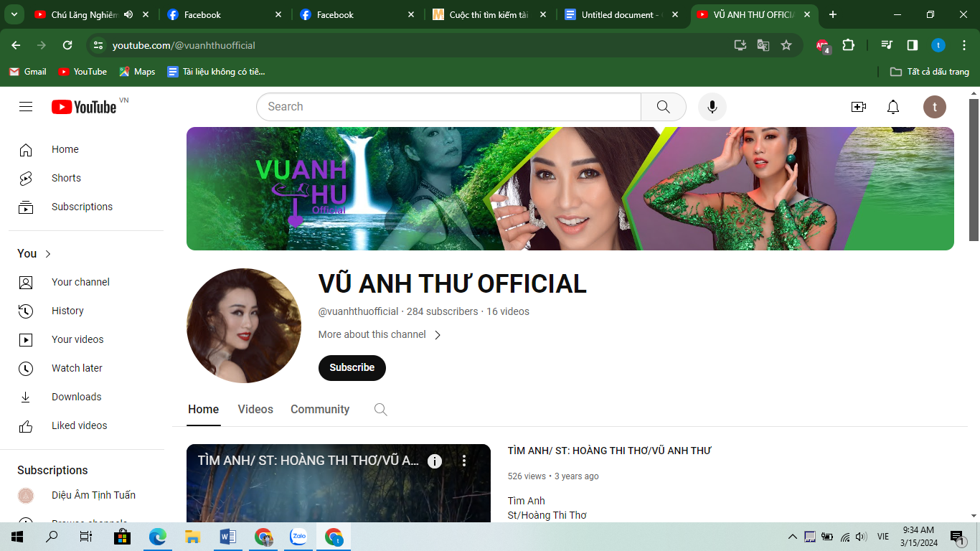Search within channel magnifier icon
Image resolution: width=980 pixels, height=551 pixels.
click(381, 410)
